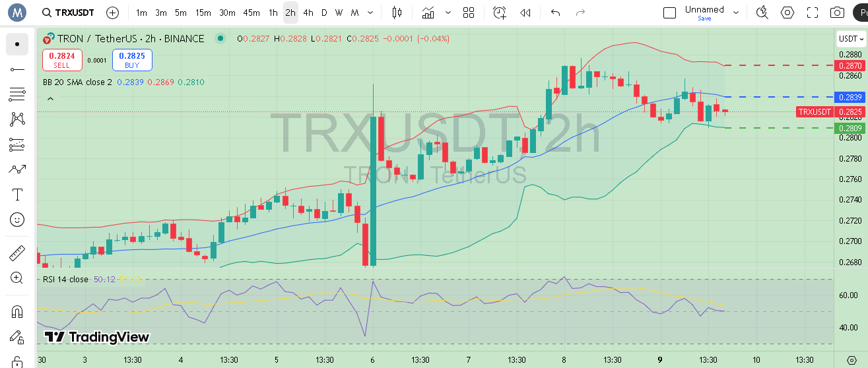Switch to the 15m timeframe
868x368 pixels.
pos(203,13)
